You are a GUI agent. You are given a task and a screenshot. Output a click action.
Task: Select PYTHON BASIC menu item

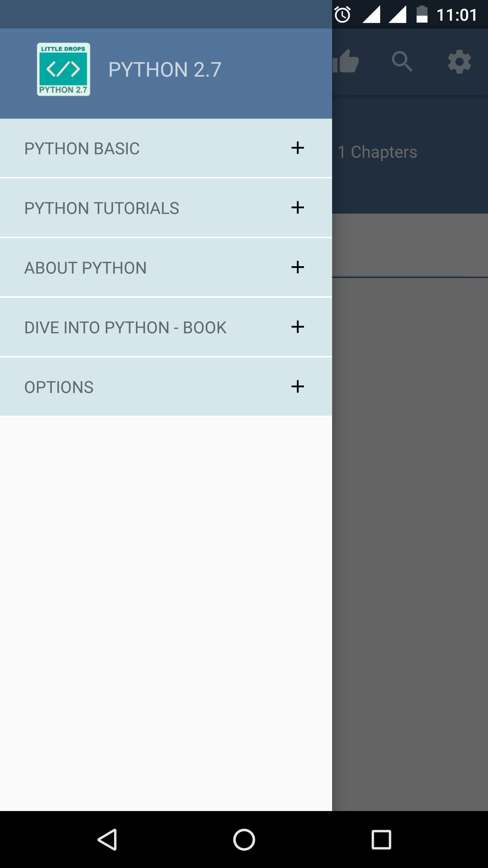pyautogui.click(x=166, y=148)
